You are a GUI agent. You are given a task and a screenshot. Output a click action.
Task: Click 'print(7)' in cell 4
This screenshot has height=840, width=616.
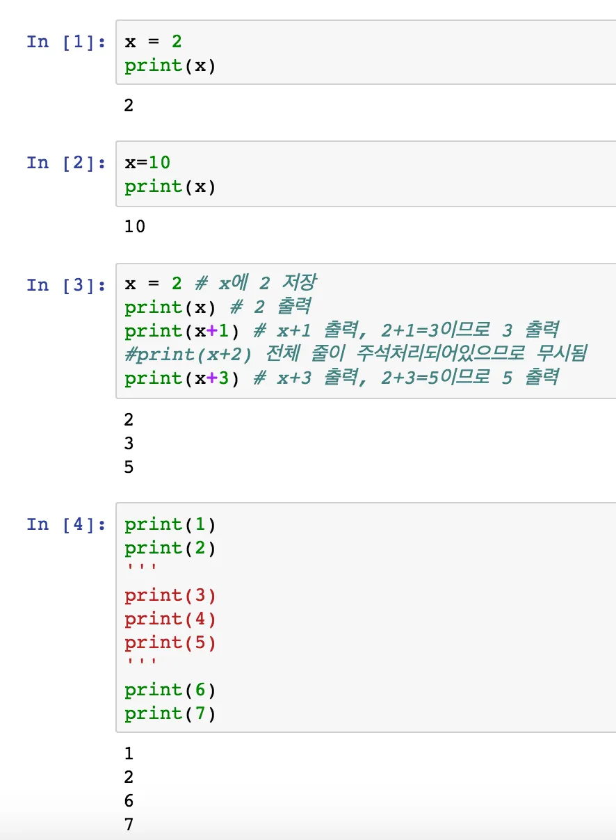point(170,713)
